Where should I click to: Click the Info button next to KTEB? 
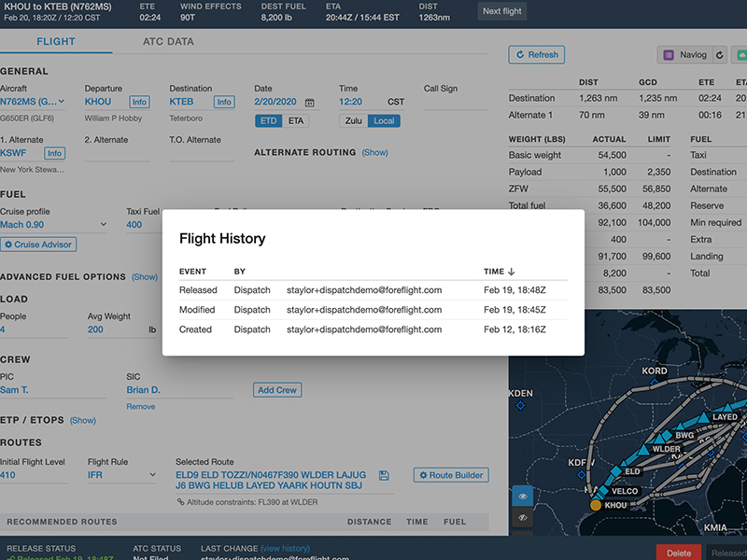pyautogui.click(x=223, y=102)
